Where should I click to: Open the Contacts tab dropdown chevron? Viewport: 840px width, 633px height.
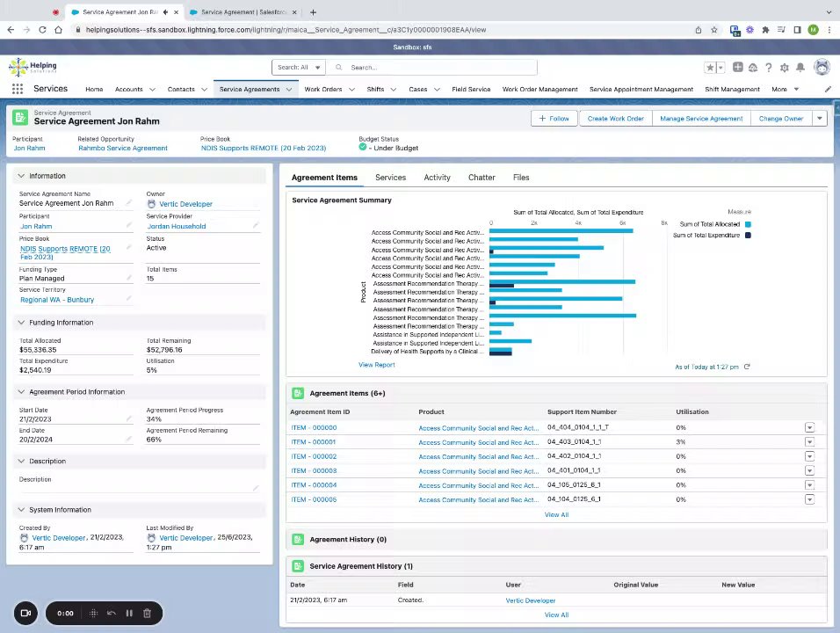(204, 90)
